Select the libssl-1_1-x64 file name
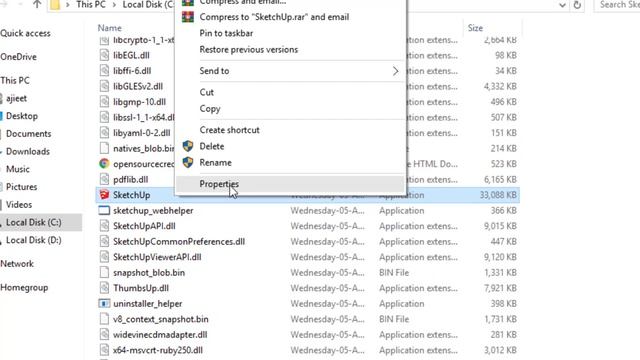The width and height of the screenshot is (640, 360). point(144,117)
